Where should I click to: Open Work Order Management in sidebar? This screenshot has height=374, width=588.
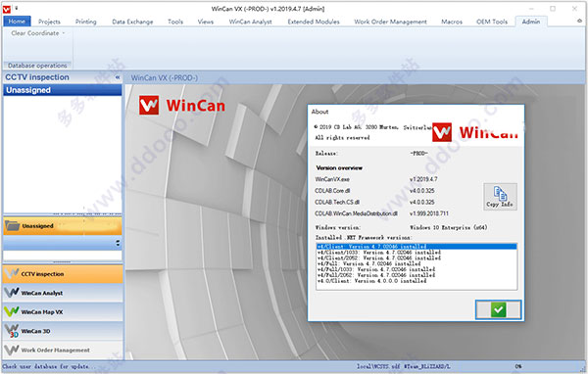point(63,351)
